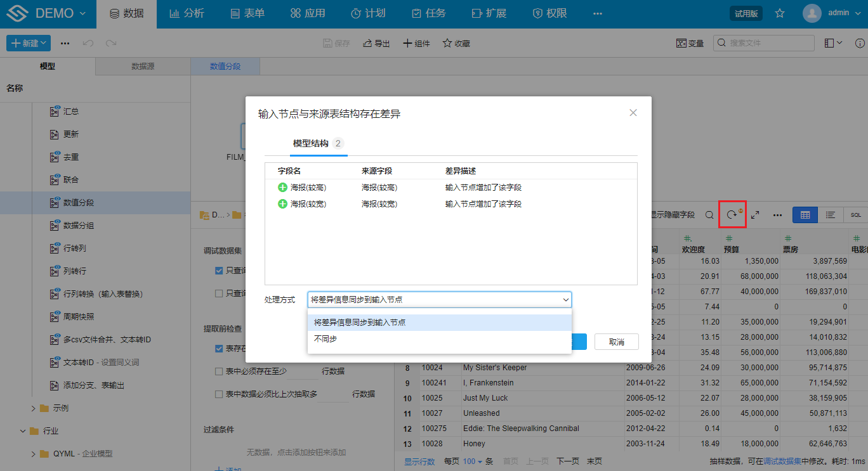Image resolution: width=868 pixels, height=471 pixels.
Task: Switch to the table grid view icon
Action: pyautogui.click(x=805, y=215)
